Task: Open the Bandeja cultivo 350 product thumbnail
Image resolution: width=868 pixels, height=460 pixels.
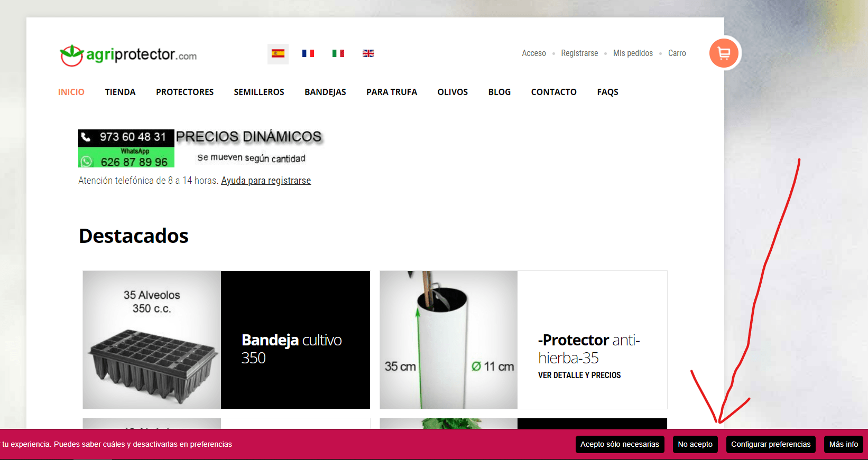Action: [152, 340]
